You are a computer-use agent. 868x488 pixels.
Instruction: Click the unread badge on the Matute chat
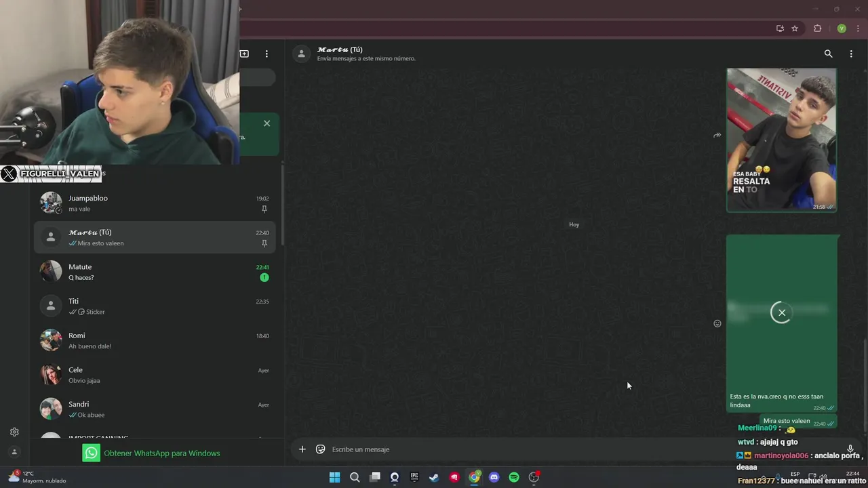[264, 277]
